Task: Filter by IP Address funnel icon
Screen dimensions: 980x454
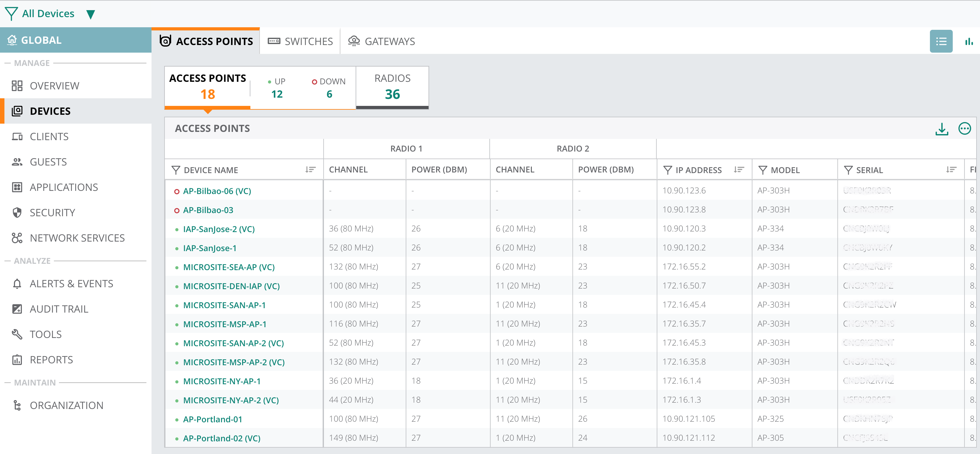Action: tap(668, 170)
